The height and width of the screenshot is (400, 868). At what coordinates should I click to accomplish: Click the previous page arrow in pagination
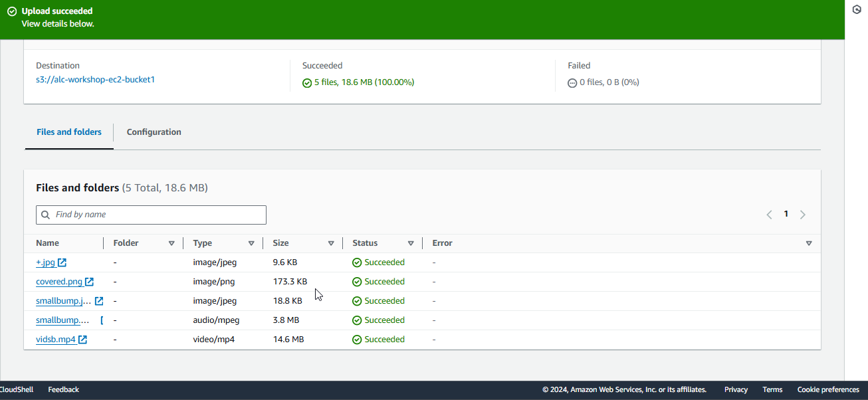point(769,215)
